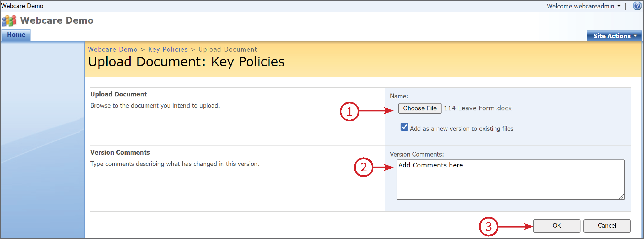Viewport: 644px width, 239px height.
Task: Click the Welcome webcareadmin text
Action: pos(580,6)
